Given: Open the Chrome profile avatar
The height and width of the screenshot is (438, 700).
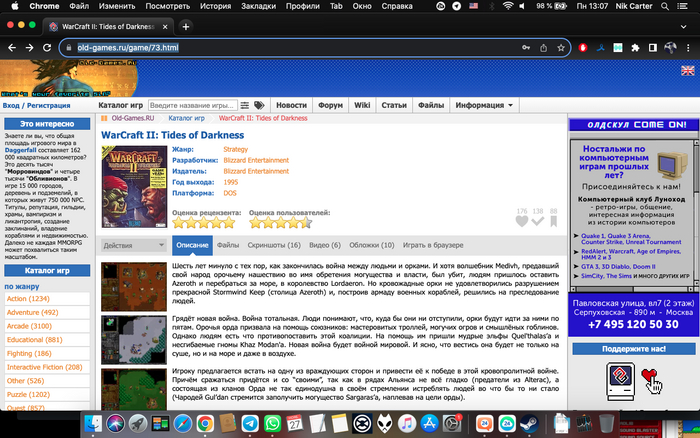Looking at the screenshot, I should (x=670, y=48).
